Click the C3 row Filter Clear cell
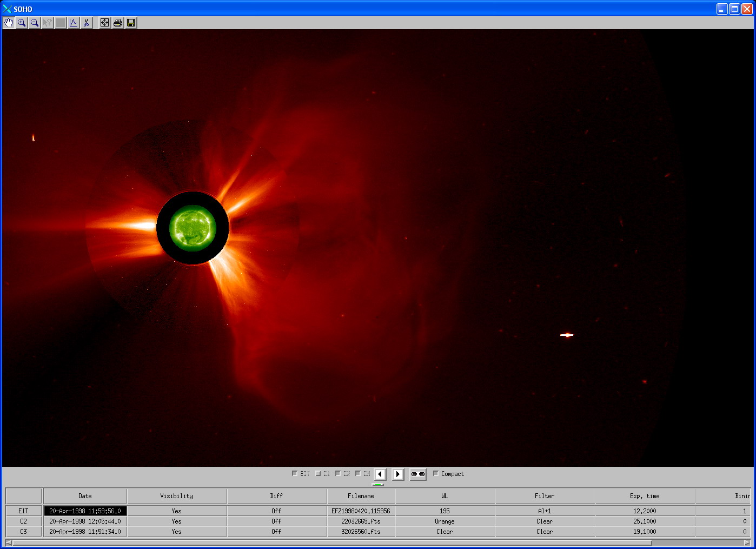Image resolution: width=756 pixels, height=549 pixels. pyautogui.click(x=545, y=532)
